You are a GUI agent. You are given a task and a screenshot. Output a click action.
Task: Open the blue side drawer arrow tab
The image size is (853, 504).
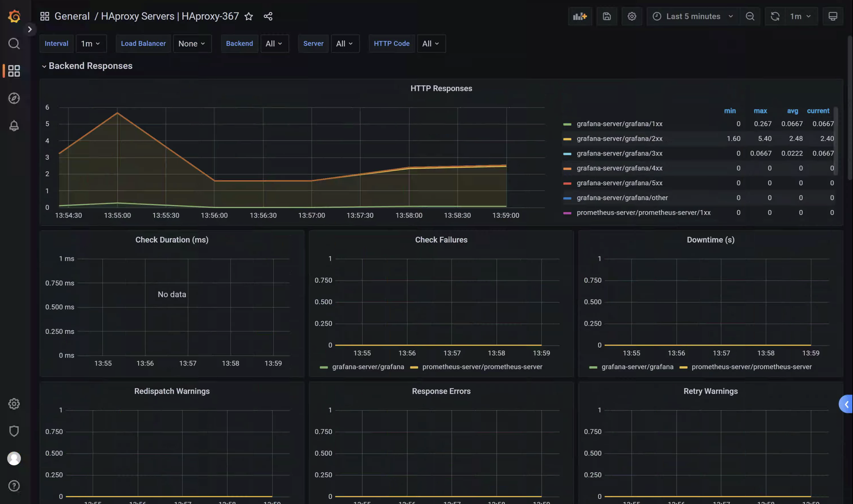846,404
